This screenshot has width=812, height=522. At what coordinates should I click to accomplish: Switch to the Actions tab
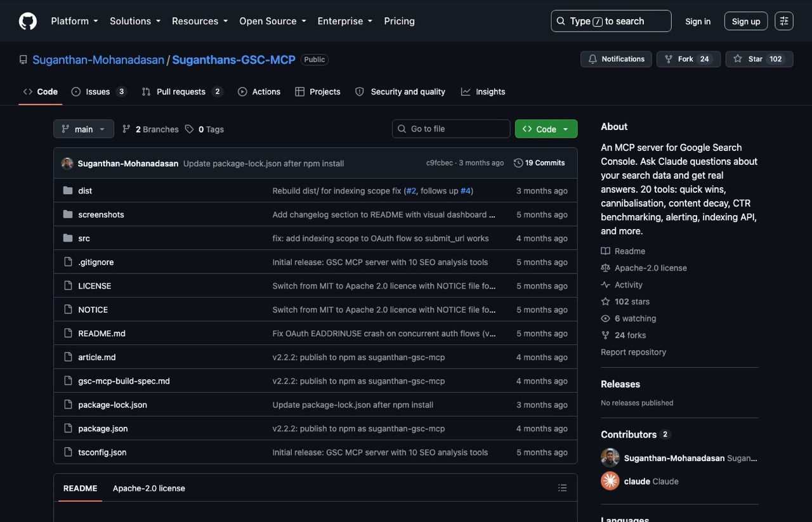[x=259, y=91]
